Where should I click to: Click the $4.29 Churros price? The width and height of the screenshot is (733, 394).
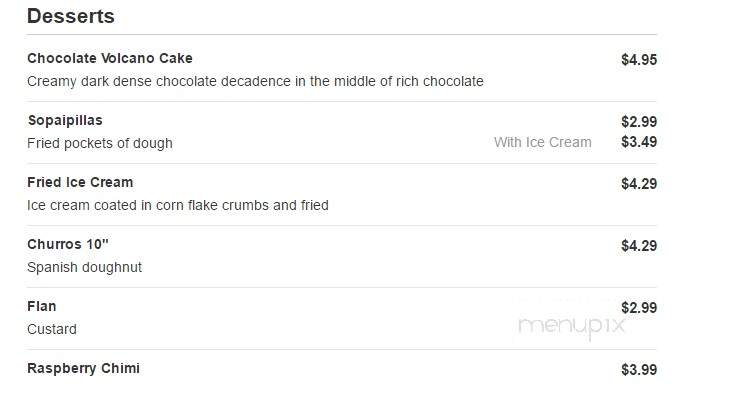point(639,246)
